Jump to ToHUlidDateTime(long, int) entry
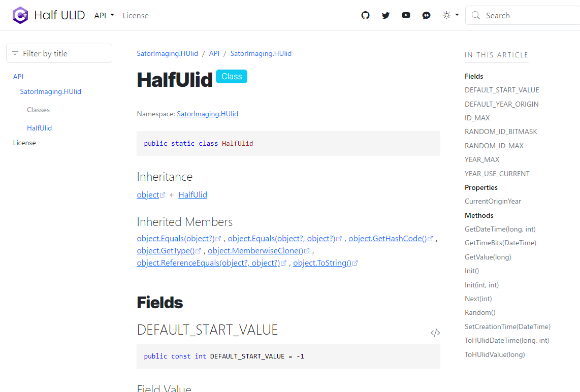Viewport: 580px width, 392px height. (507, 340)
